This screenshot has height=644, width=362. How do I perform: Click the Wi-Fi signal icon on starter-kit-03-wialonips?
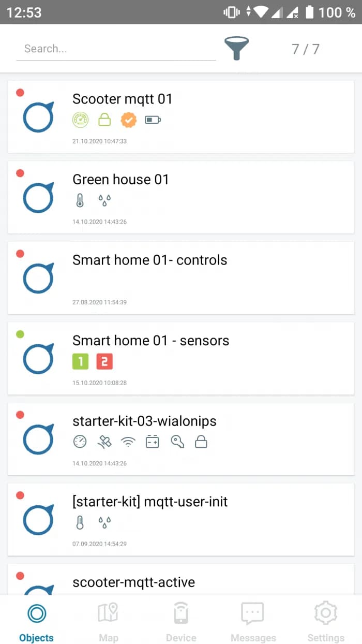(x=128, y=442)
